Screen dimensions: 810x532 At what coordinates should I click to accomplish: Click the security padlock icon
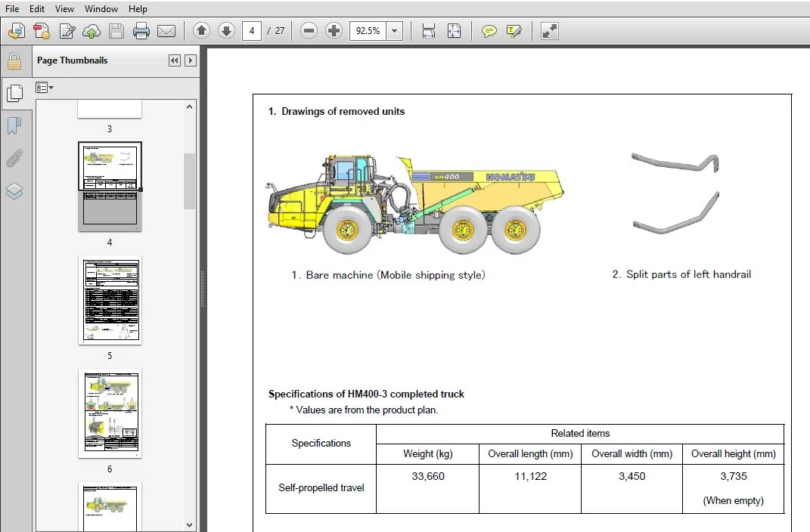tap(14, 61)
